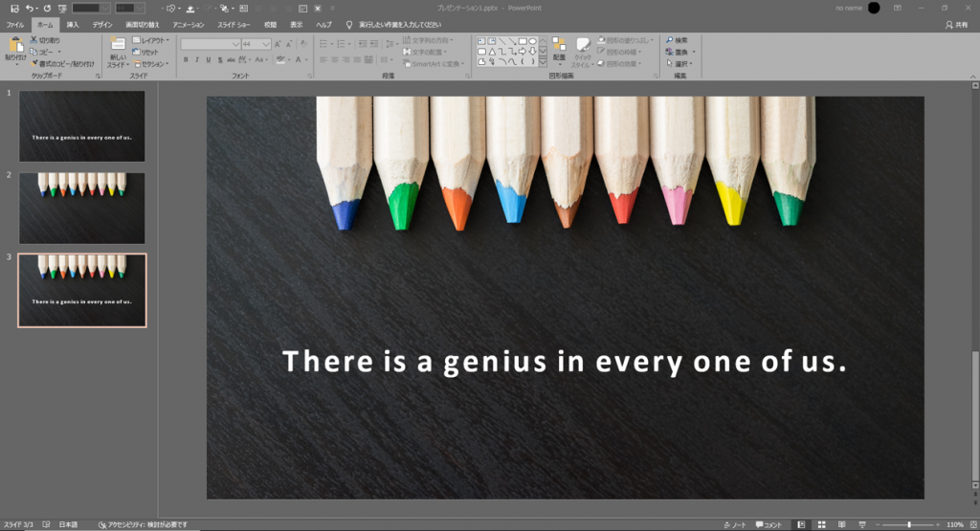The height and width of the screenshot is (531, 980).
Task: Open the Change Case (Aa) dropdown
Action: click(261, 60)
